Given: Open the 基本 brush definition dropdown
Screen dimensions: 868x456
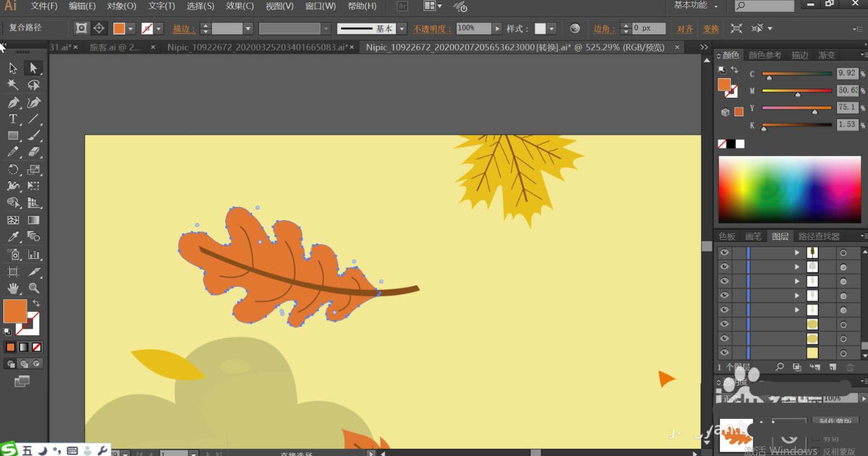Looking at the screenshot, I should pos(402,28).
